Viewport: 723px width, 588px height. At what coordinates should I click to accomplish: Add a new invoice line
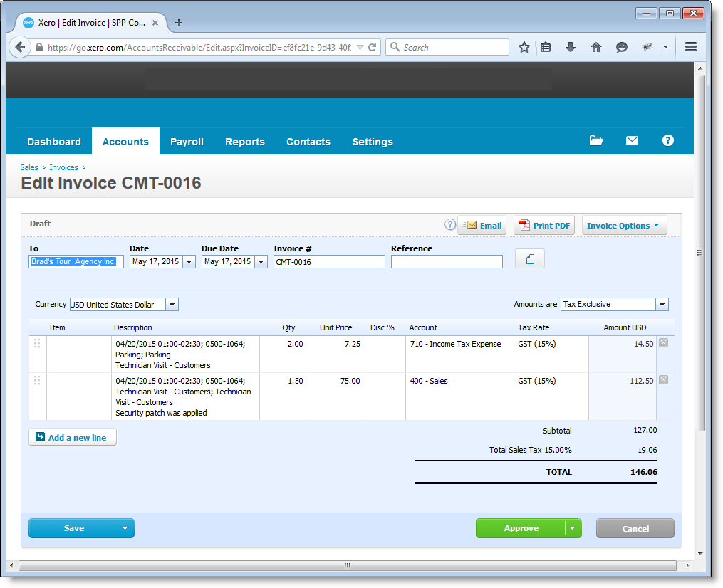[x=72, y=436]
